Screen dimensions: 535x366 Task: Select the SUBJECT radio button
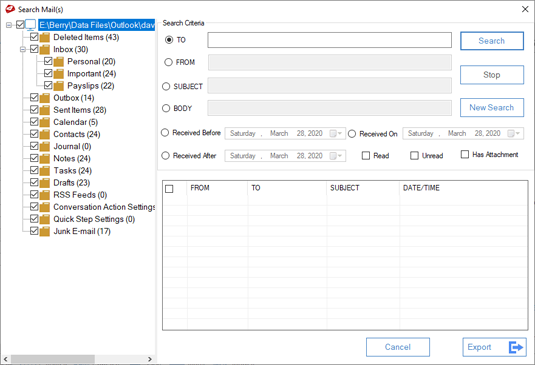[x=166, y=86]
